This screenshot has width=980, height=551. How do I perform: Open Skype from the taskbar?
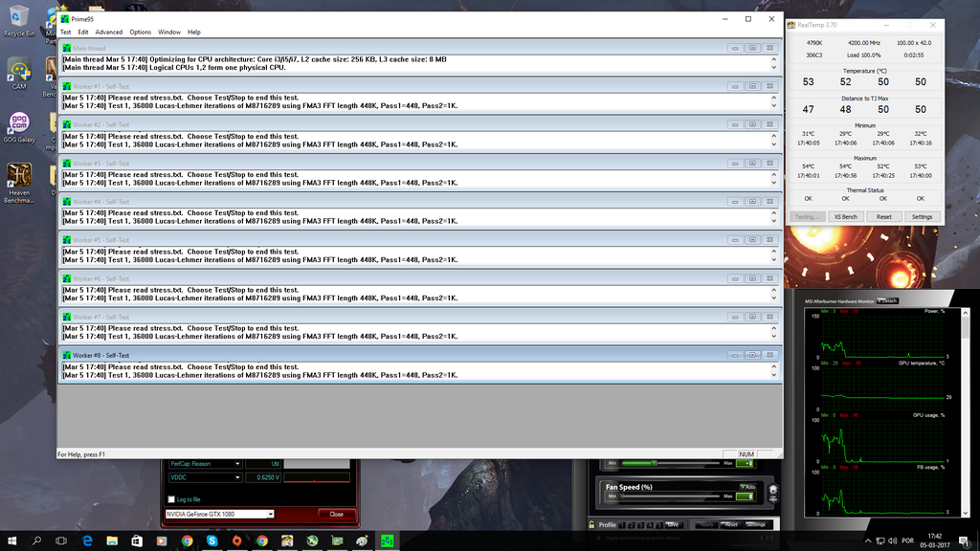pyautogui.click(x=212, y=540)
